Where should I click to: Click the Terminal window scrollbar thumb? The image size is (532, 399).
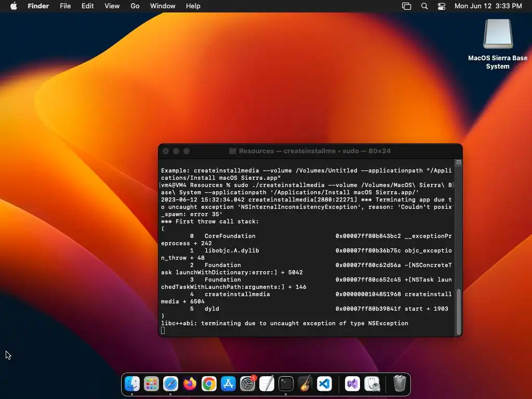click(x=459, y=312)
